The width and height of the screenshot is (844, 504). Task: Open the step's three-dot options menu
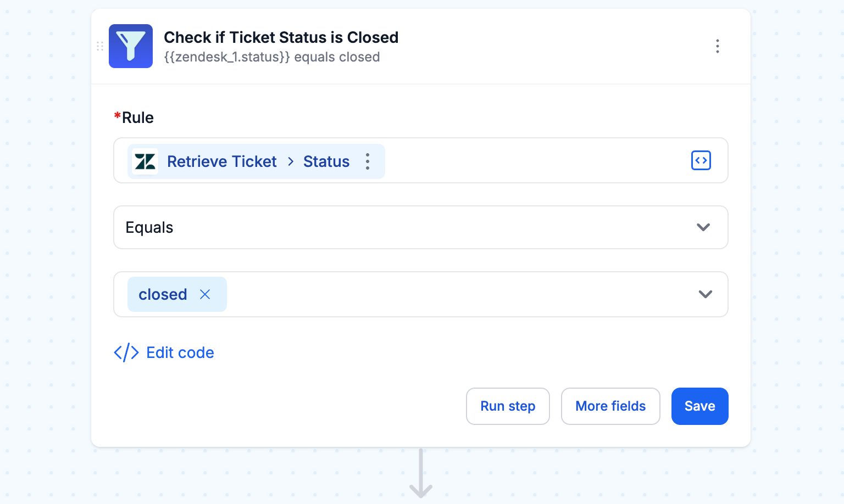[x=717, y=46]
